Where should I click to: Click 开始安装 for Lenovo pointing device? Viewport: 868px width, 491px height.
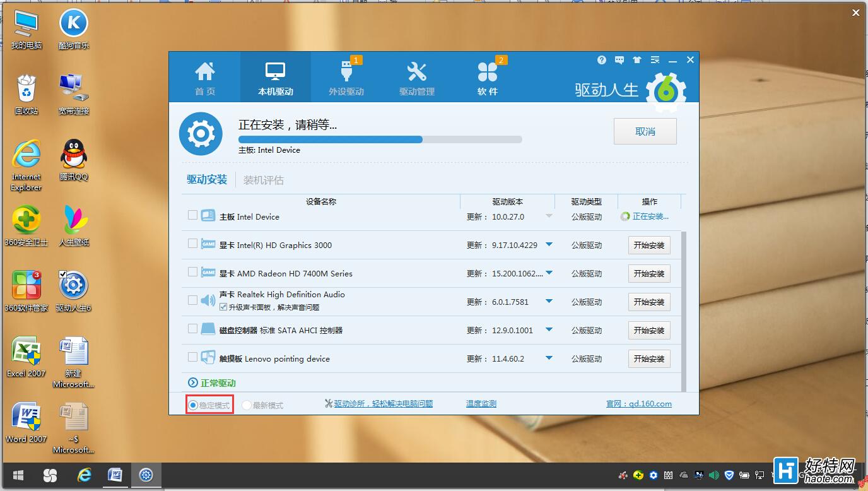point(649,358)
